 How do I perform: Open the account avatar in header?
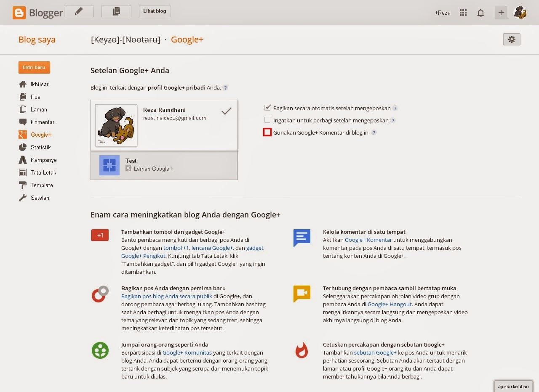pos(520,13)
